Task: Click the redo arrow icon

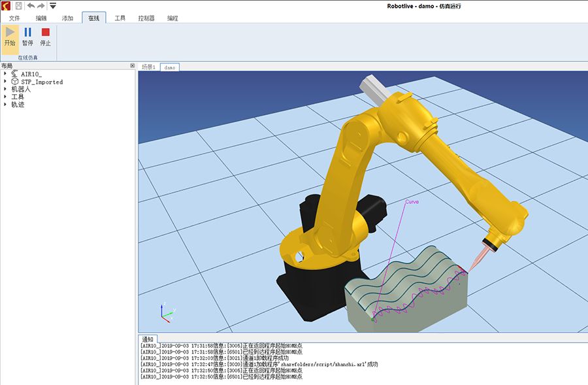Action: (x=41, y=5)
